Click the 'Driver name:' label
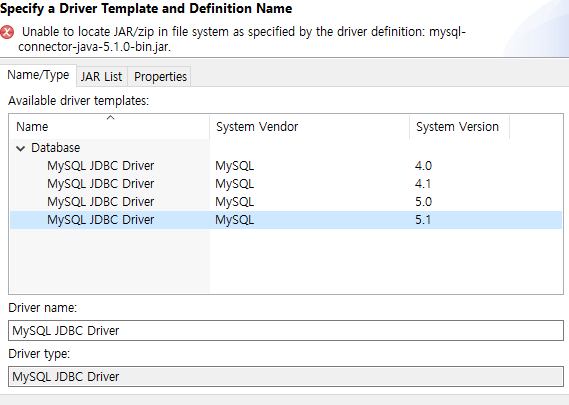 (42, 308)
